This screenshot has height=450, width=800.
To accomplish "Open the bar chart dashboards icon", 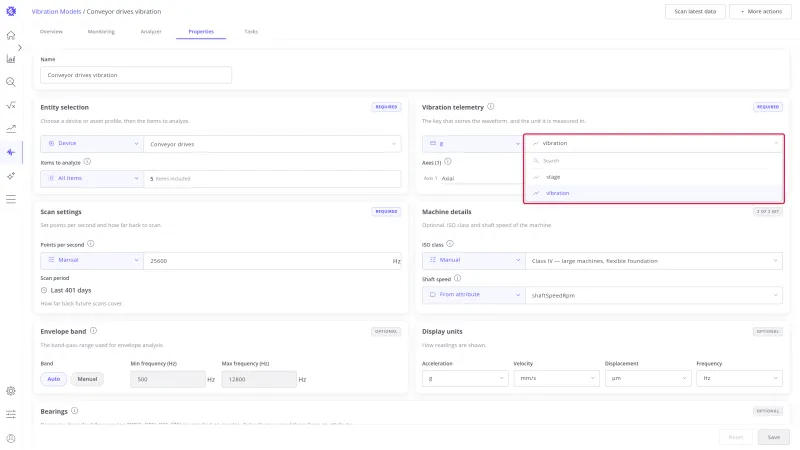I will 11,59.
